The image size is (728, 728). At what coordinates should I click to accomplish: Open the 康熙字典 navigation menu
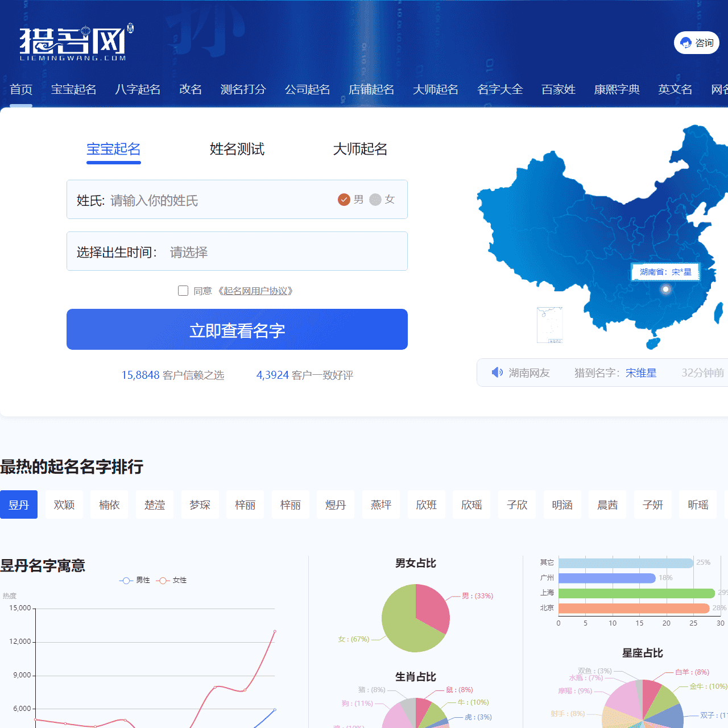(x=617, y=90)
